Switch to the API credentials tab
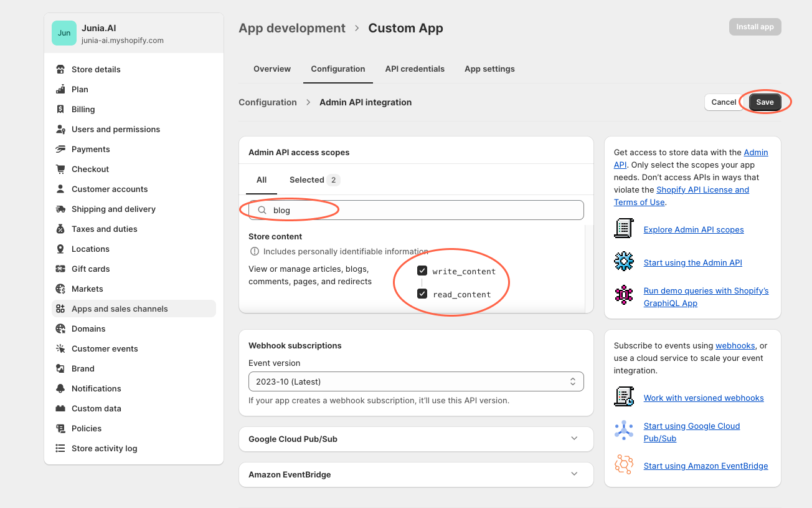812x508 pixels. coord(415,69)
